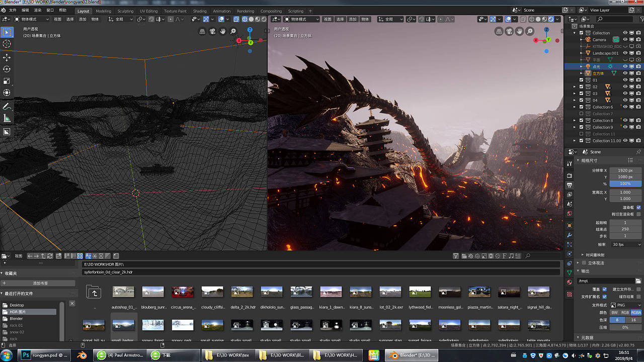Select the RGB color mode button
Screen dimensions: 644x362
625,313
